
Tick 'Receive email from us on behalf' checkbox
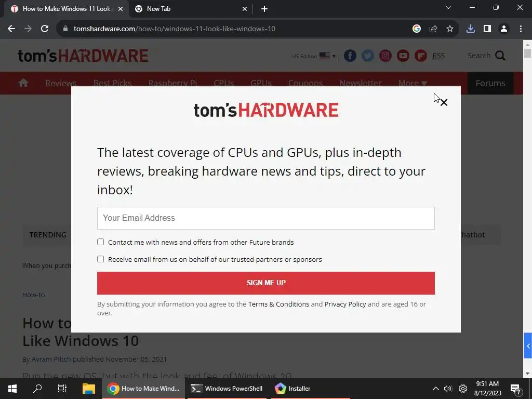tap(100, 259)
